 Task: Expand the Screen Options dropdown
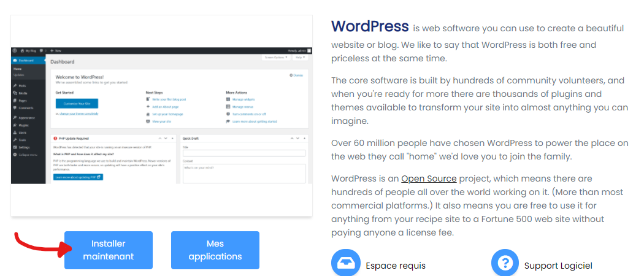276,57
